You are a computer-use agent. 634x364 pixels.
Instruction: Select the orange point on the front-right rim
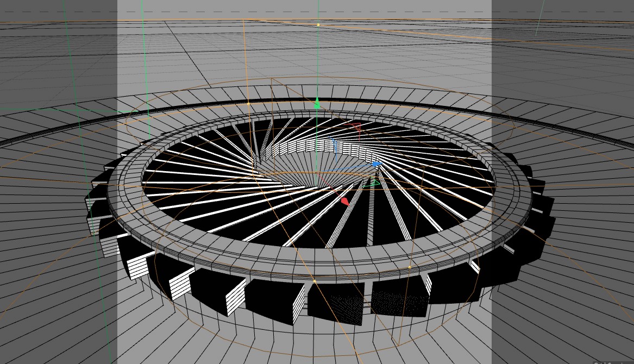410,267
